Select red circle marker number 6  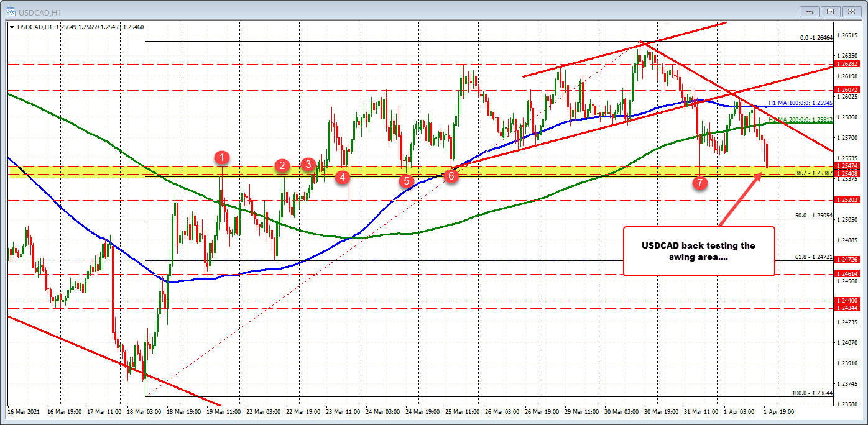pos(451,176)
